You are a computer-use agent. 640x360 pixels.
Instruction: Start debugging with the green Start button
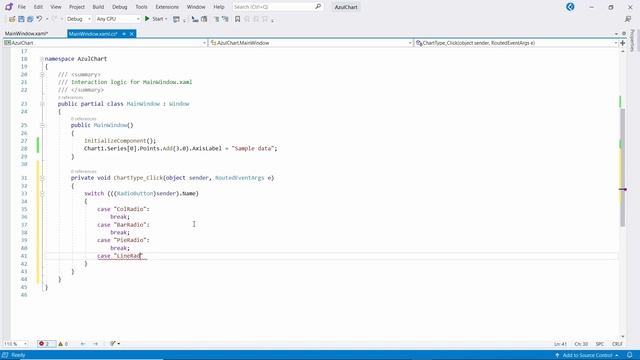[x=154, y=19]
